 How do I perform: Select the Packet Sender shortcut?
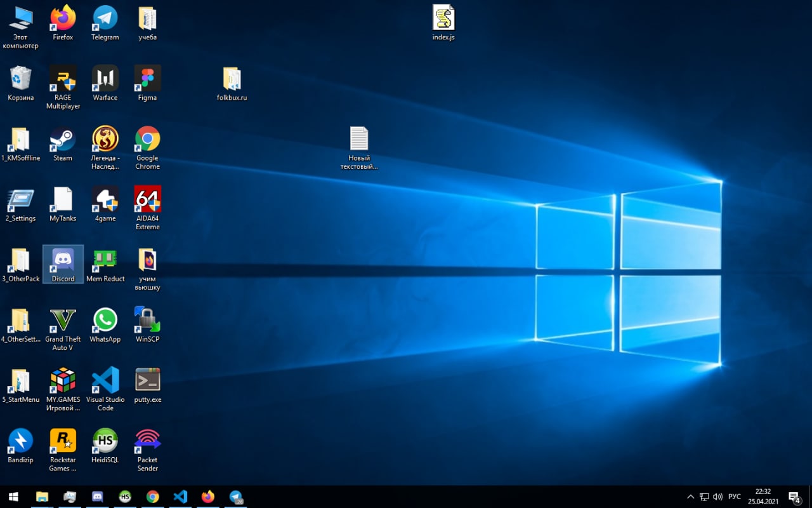tap(147, 450)
